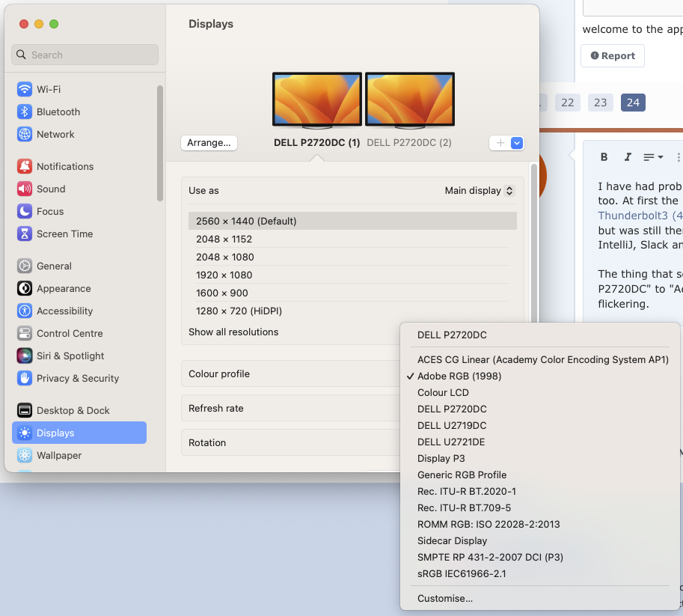Go to forum page 23
683x616 pixels.
(600, 103)
